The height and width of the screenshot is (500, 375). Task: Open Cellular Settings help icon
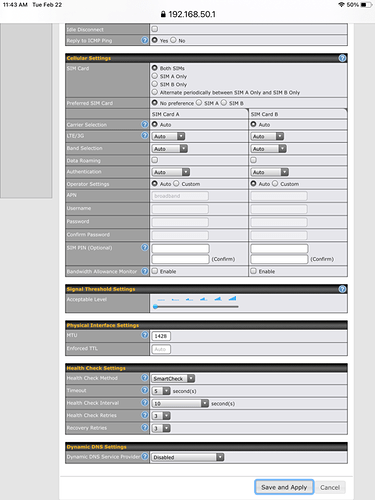[342, 58]
